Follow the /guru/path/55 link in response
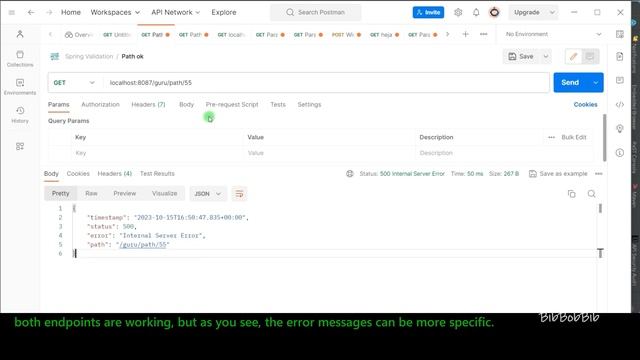This screenshot has width=640, height=360. (x=143, y=245)
